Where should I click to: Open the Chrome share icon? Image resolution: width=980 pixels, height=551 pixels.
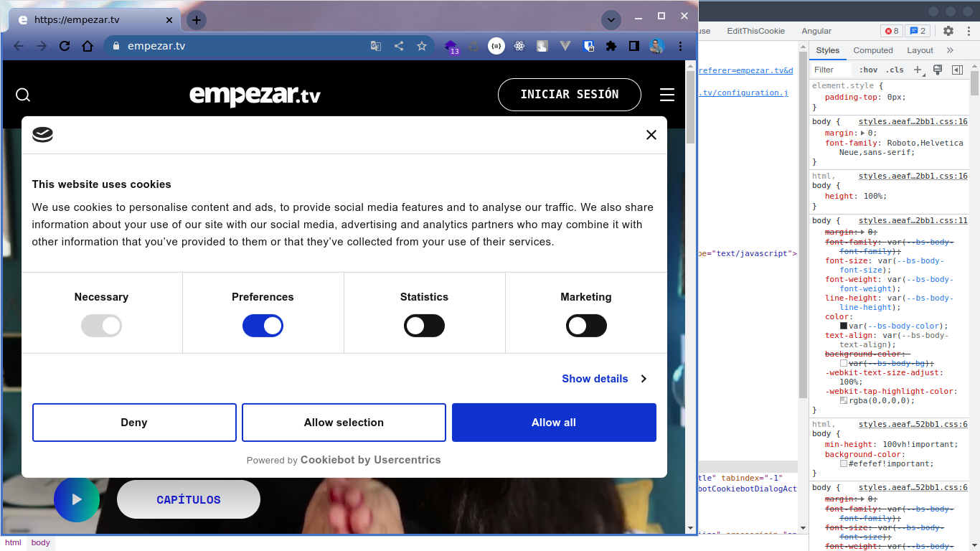pyautogui.click(x=399, y=45)
